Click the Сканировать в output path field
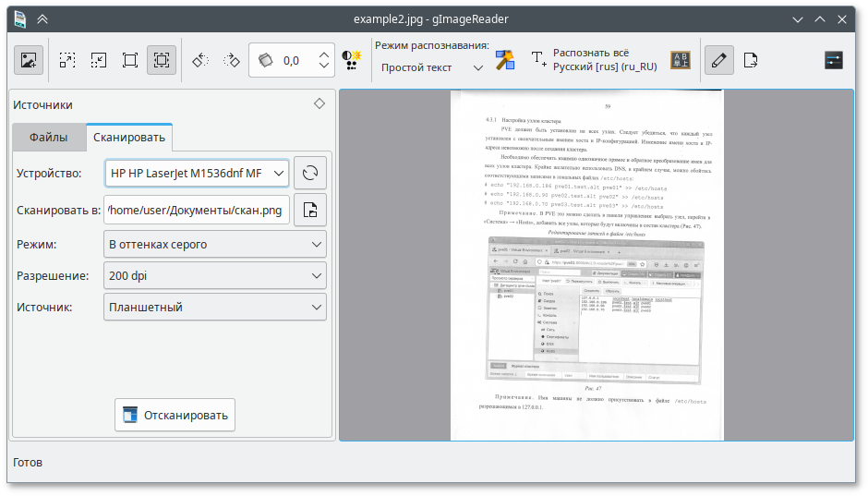 [x=197, y=211]
